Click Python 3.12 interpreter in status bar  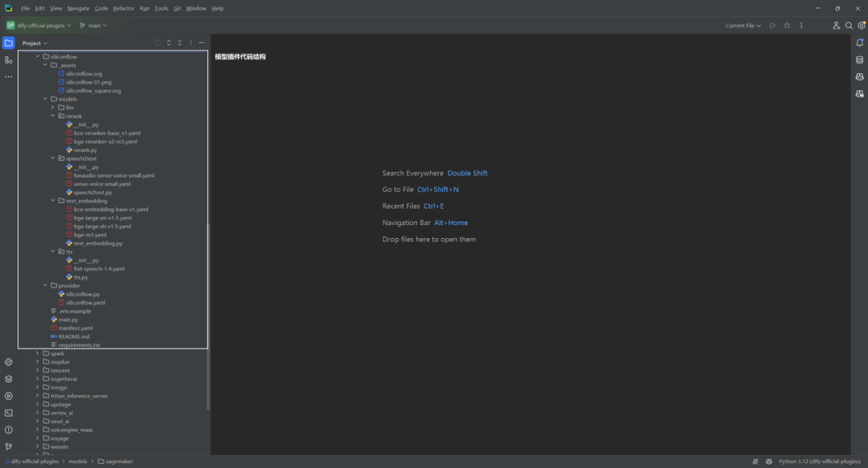tap(819, 462)
